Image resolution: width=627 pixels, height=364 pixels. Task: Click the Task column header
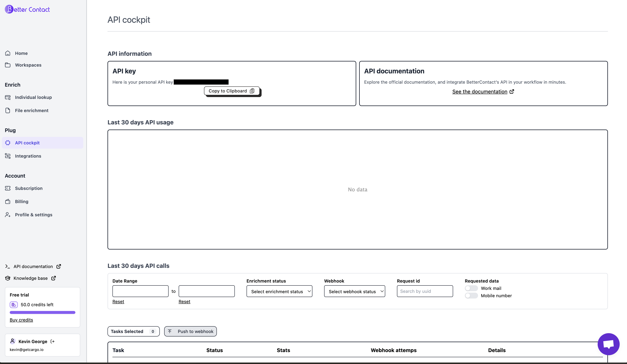pos(118,350)
